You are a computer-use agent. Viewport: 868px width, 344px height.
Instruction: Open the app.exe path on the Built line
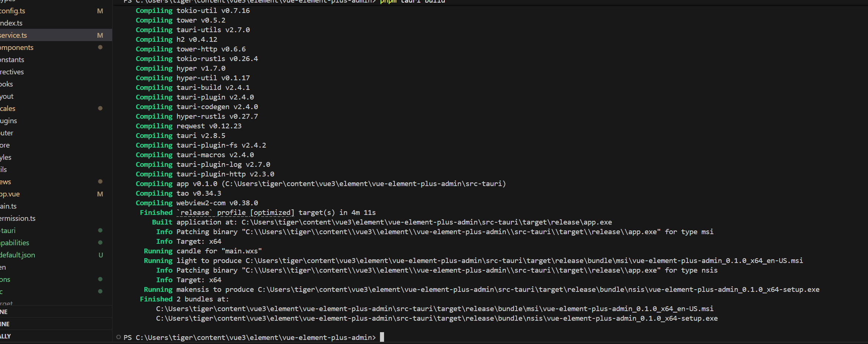[427, 222]
